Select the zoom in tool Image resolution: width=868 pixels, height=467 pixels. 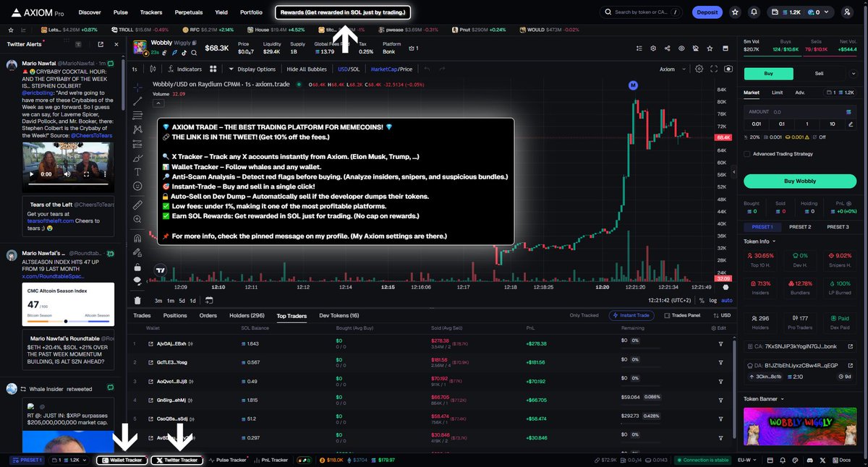[137, 219]
